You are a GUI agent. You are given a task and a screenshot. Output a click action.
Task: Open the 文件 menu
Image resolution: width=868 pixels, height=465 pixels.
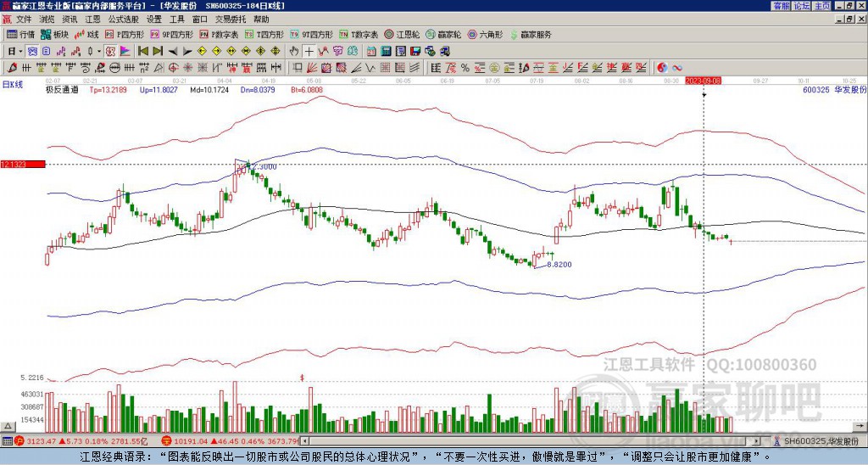pos(24,20)
